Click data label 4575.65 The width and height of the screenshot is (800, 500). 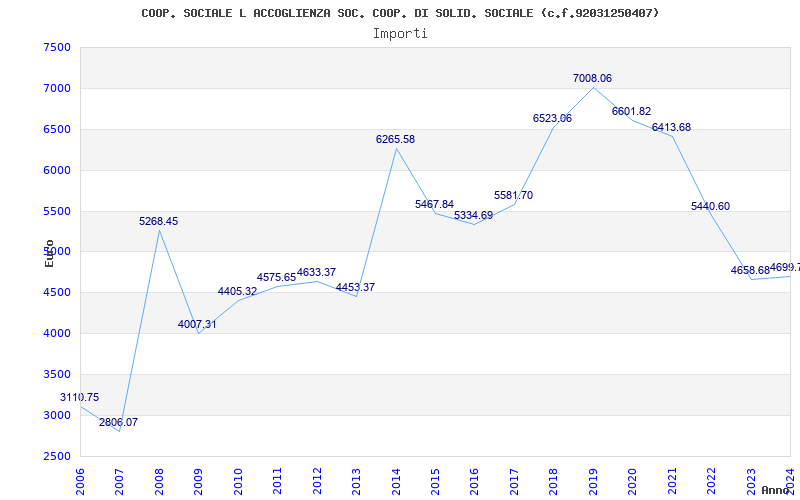[x=277, y=278]
